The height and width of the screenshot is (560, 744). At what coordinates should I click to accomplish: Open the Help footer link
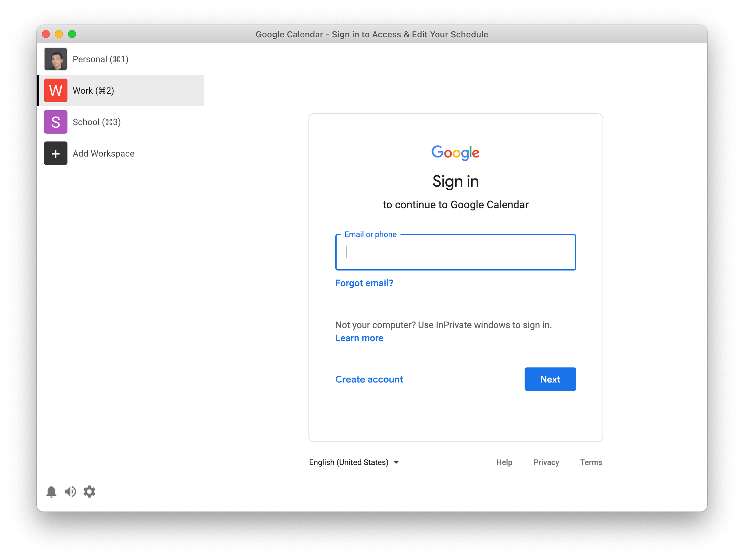tap(504, 462)
